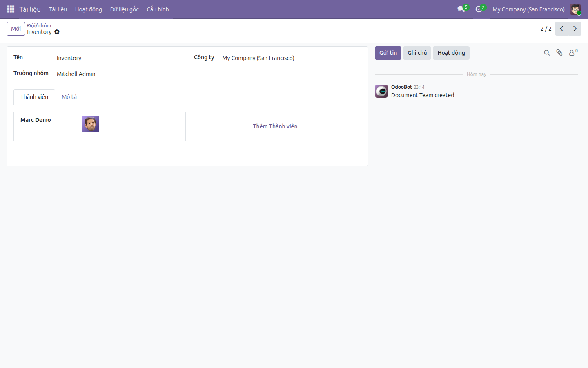Open the Cấu hình menu
This screenshot has width=588, height=368.
tap(158, 9)
